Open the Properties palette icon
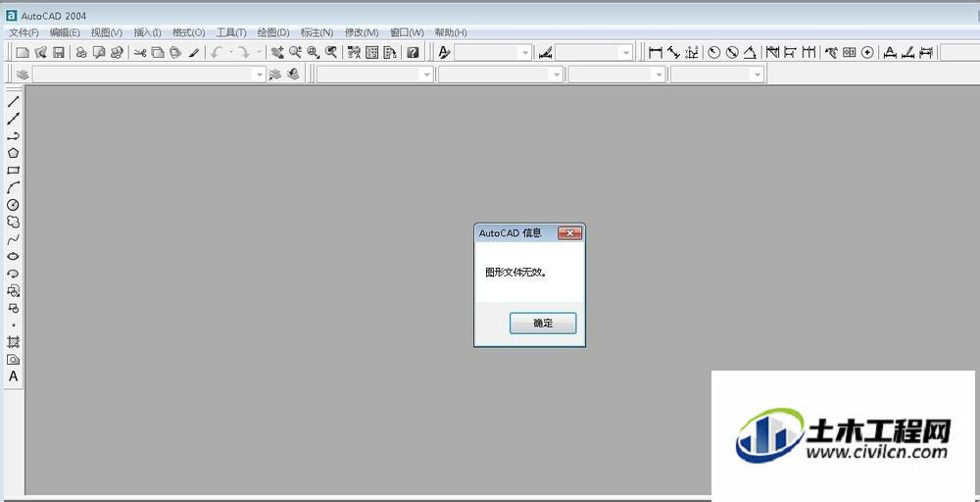The width and height of the screenshot is (980, 502). (x=354, y=53)
